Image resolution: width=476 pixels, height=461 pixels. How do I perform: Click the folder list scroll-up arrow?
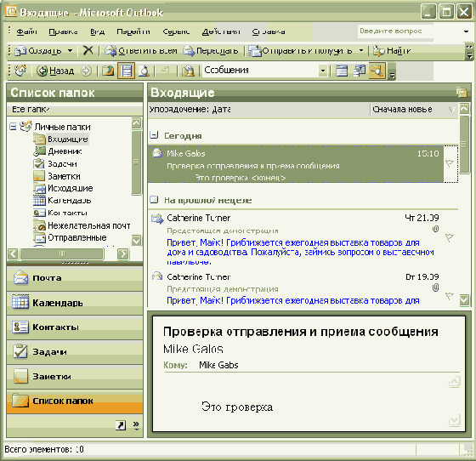(x=136, y=123)
